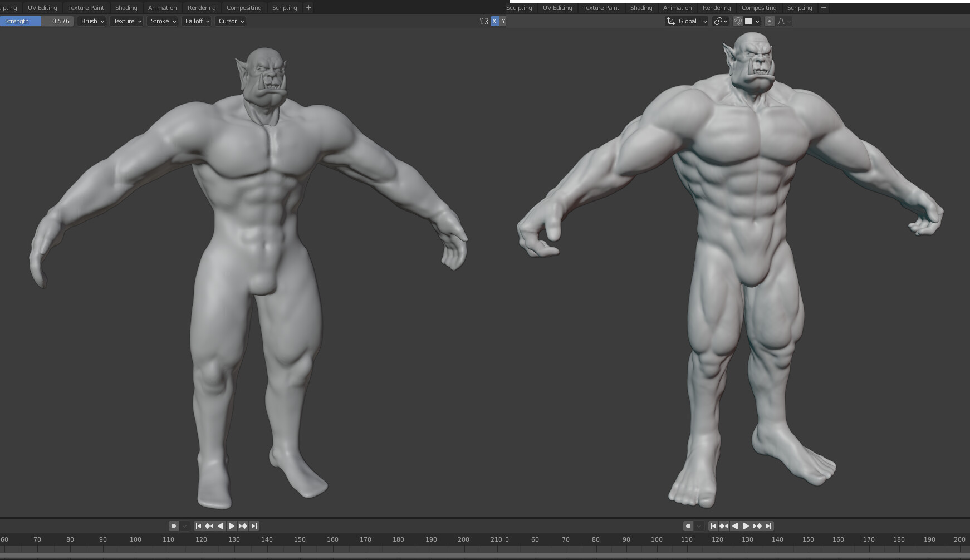Switch to Animation tab in right window
This screenshot has height=560, width=970.
[x=677, y=8]
